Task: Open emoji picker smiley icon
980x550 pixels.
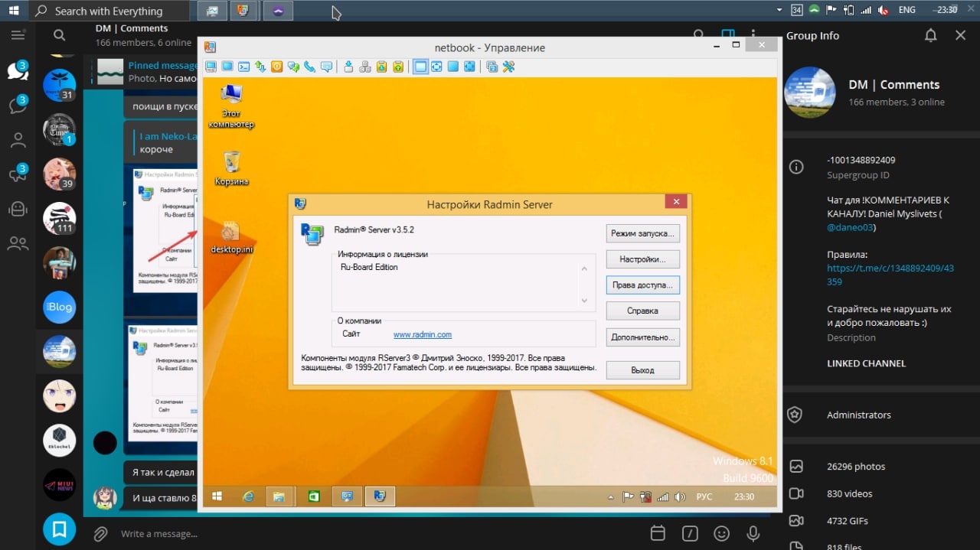Action: coord(721,533)
